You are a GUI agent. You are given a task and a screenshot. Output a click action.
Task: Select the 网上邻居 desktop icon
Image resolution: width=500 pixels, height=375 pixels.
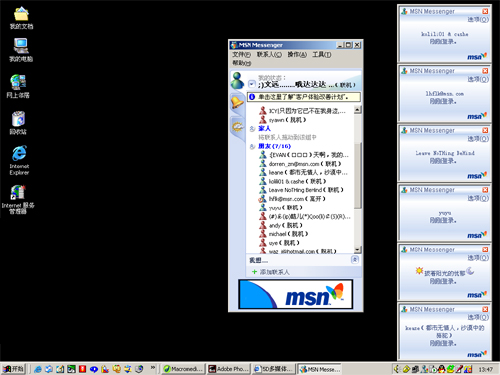coord(18,82)
